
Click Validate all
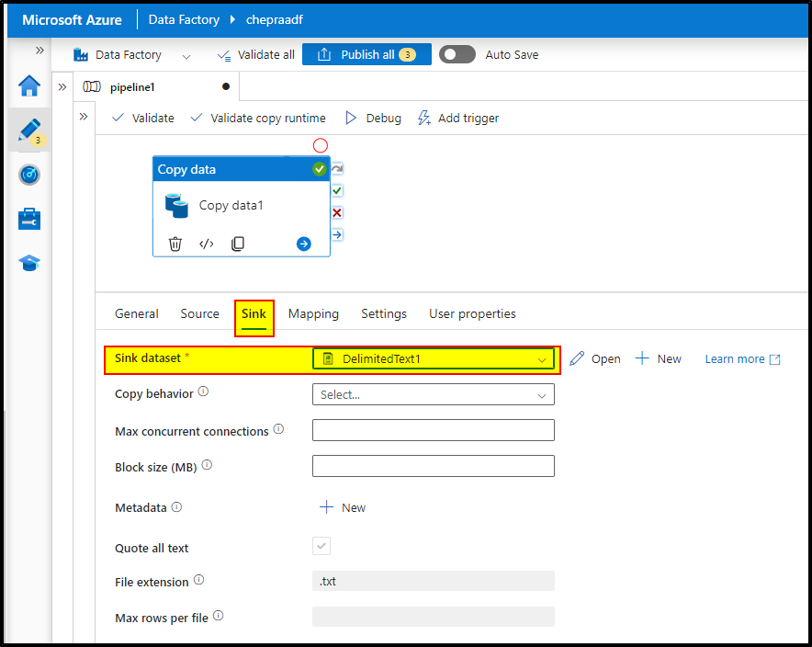[x=256, y=54]
